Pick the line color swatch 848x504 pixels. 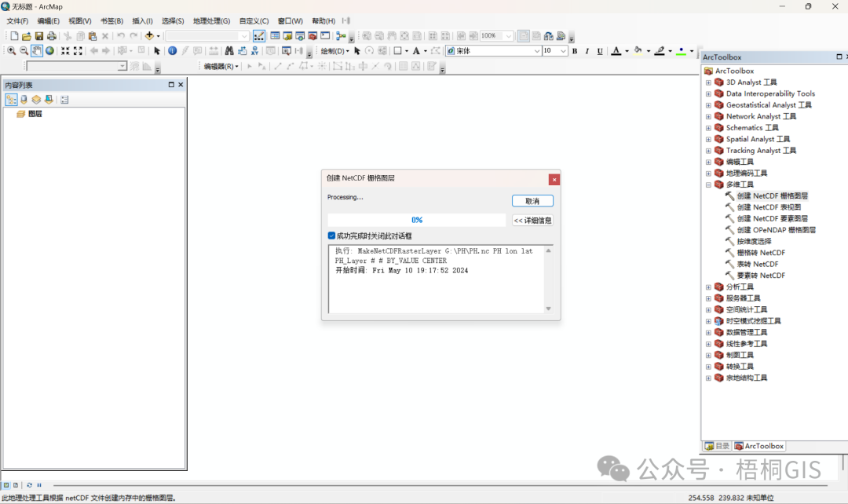point(660,51)
